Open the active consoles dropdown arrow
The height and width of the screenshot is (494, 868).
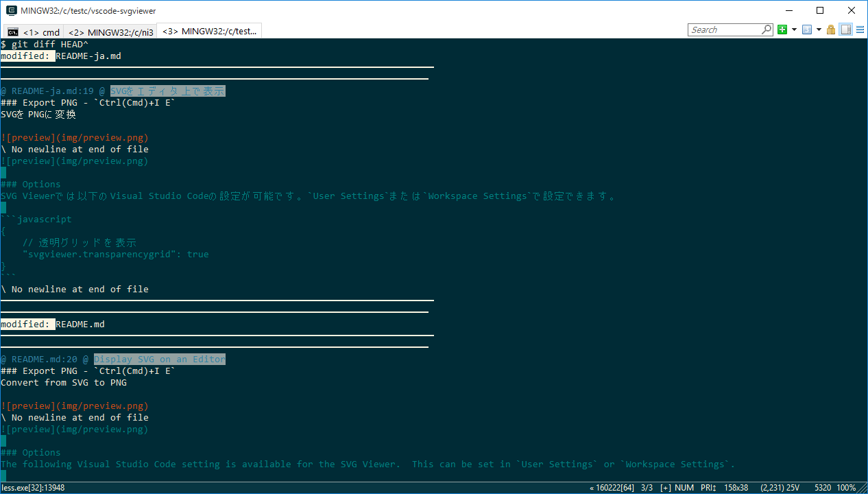[x=819, y=30]
